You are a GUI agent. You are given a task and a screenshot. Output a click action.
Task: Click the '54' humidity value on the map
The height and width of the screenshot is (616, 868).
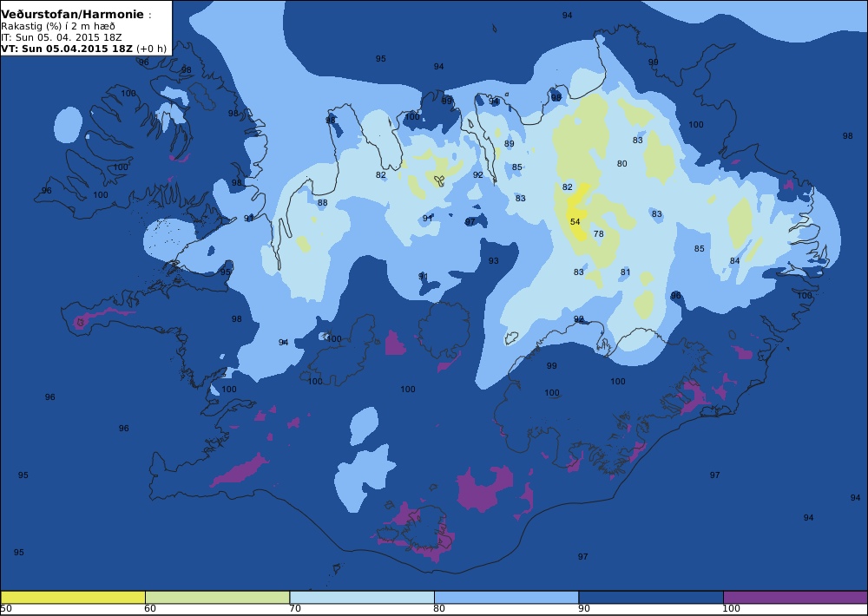575,222
